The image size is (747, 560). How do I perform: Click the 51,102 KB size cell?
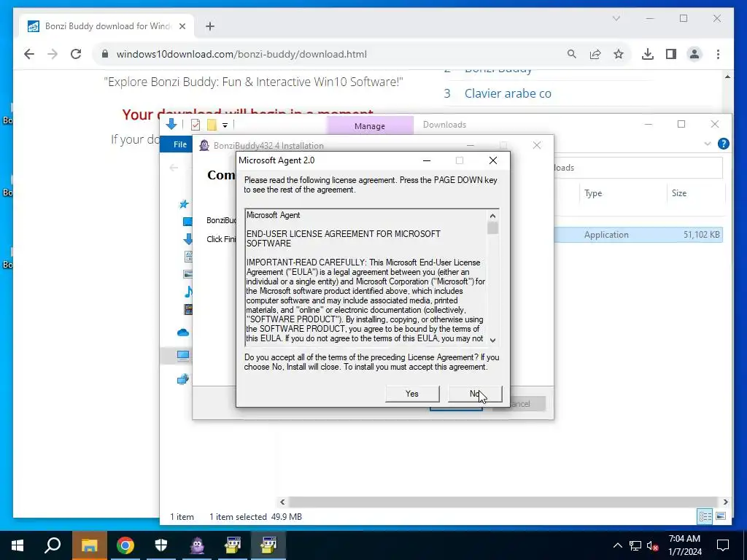(x=701, y=234)
